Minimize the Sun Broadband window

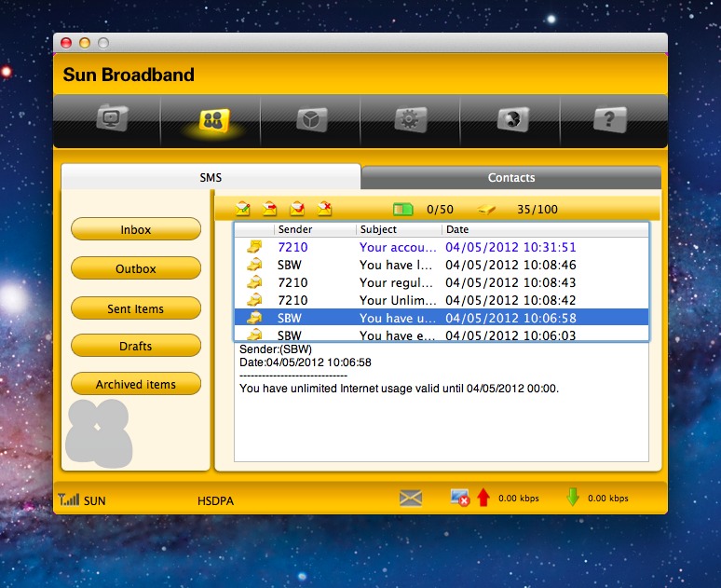point(85,43)
